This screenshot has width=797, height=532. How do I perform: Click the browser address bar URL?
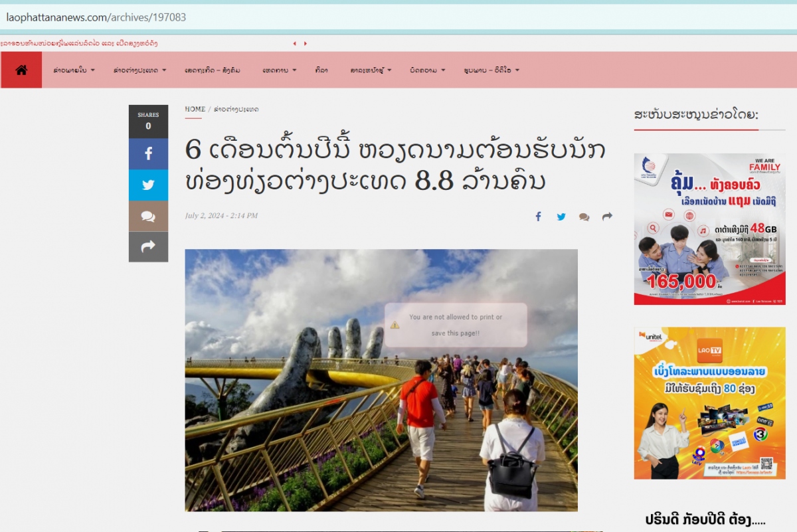point(96,17)
